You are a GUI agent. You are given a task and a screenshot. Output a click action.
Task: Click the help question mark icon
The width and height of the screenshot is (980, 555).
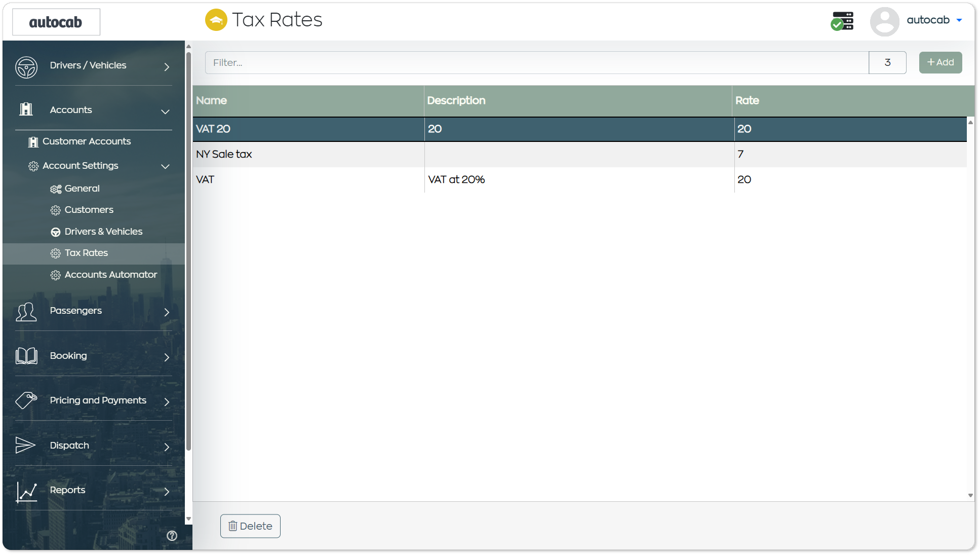172,536
